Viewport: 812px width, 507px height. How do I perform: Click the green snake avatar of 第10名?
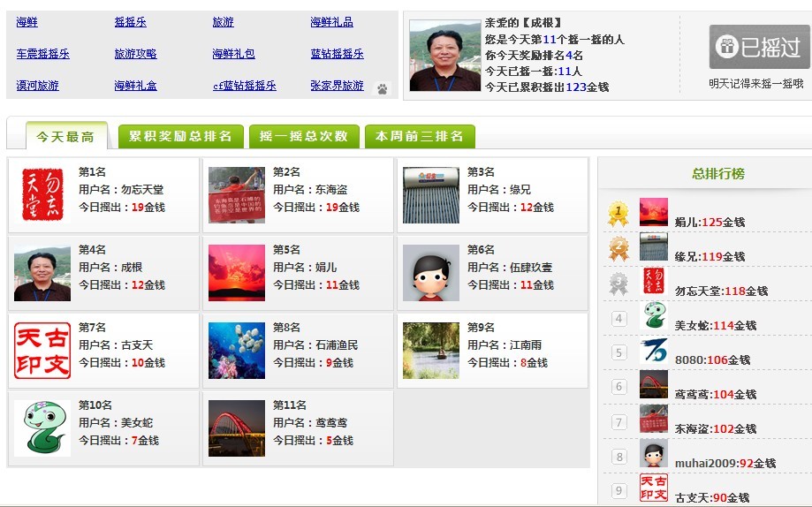click(x=42, y=428)
